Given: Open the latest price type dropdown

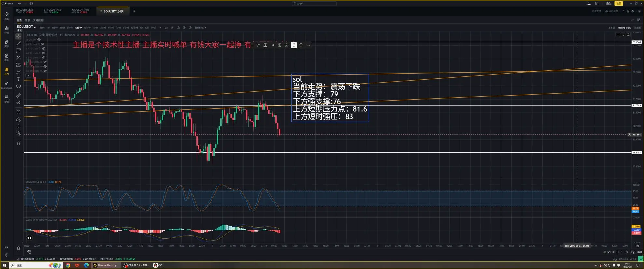Looking at the screenshot, I should [x=200, y=28].
